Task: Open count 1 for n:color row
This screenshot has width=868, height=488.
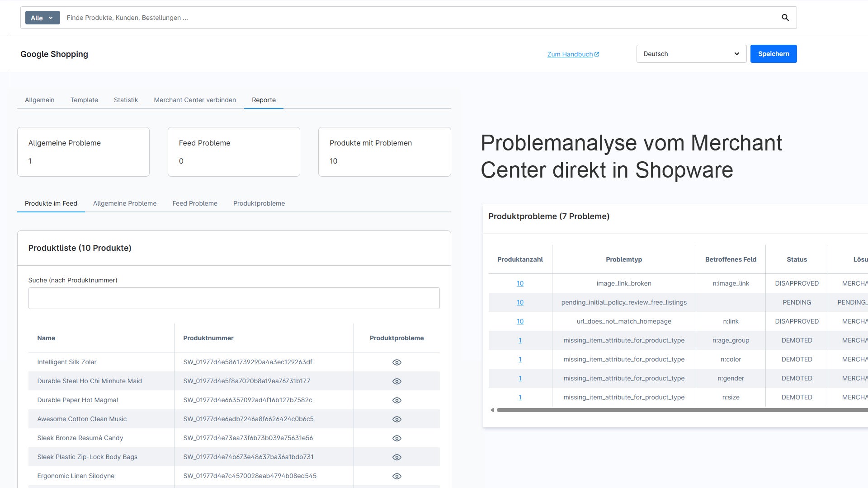Action: coord(520,359)
